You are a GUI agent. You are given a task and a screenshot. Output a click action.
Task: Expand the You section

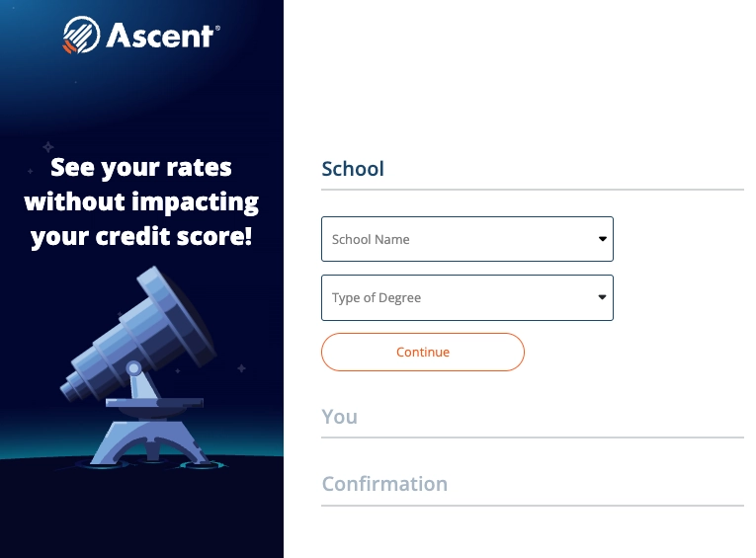click(x=340, y=417)
